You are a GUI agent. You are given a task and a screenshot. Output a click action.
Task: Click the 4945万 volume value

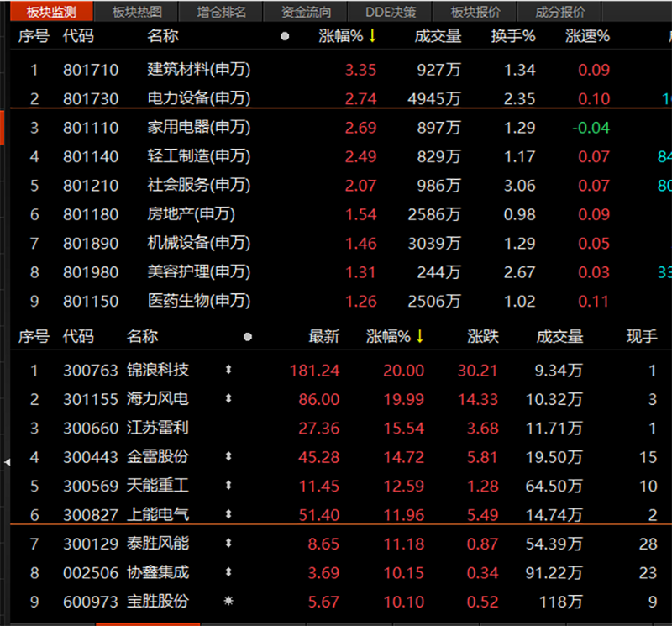(x=434, y=99)
